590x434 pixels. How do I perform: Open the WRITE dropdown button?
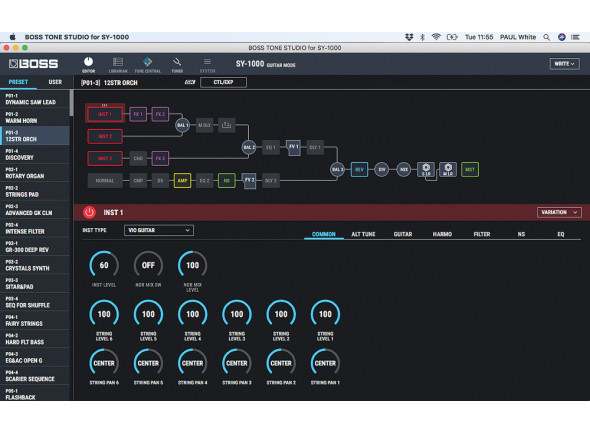pos(564,64)
